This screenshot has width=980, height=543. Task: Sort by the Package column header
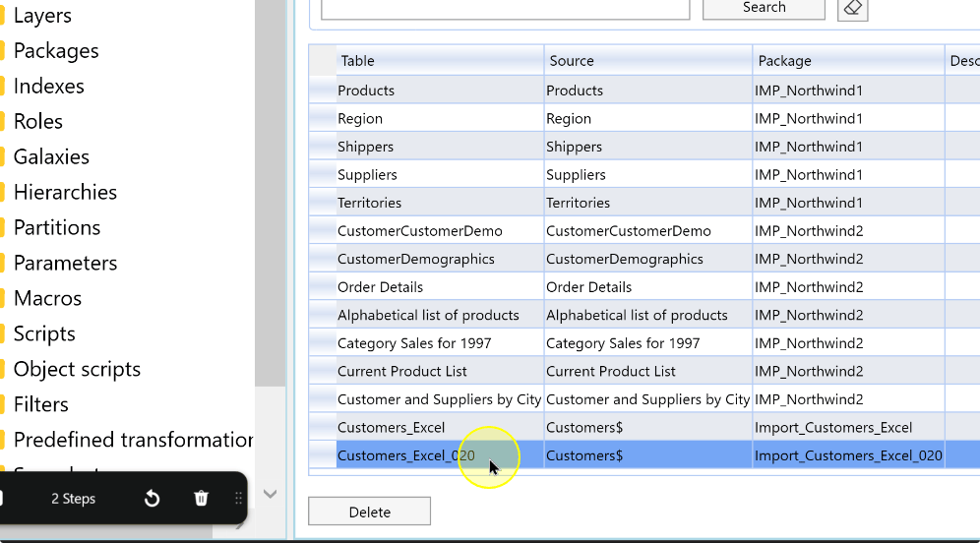pyautogui.click(x=849, y=61)
